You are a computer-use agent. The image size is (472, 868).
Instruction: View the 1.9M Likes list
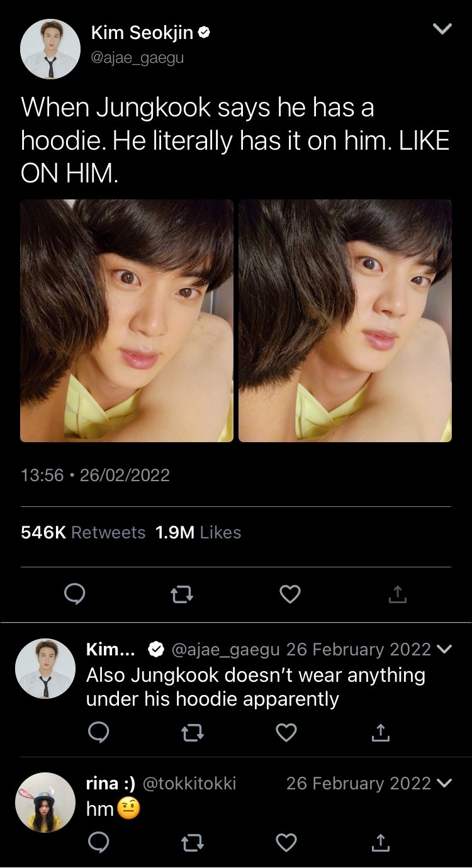tap(198, 533)
